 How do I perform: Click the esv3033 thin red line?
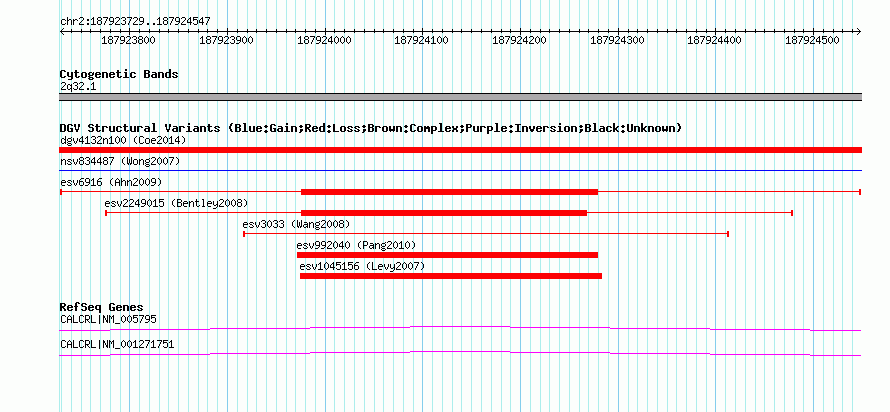pyautogui.click(x=486, y=234)
